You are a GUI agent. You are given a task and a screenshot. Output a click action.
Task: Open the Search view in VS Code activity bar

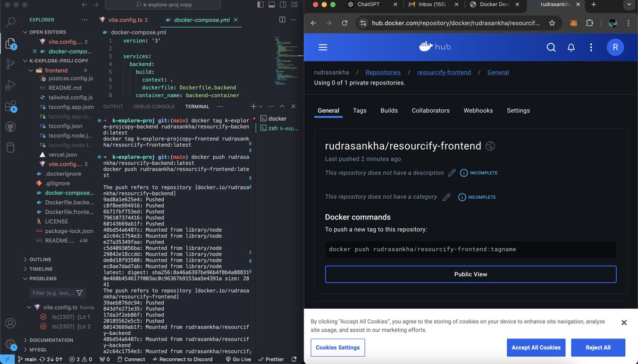pyautogui.click(x=10, y=22)
